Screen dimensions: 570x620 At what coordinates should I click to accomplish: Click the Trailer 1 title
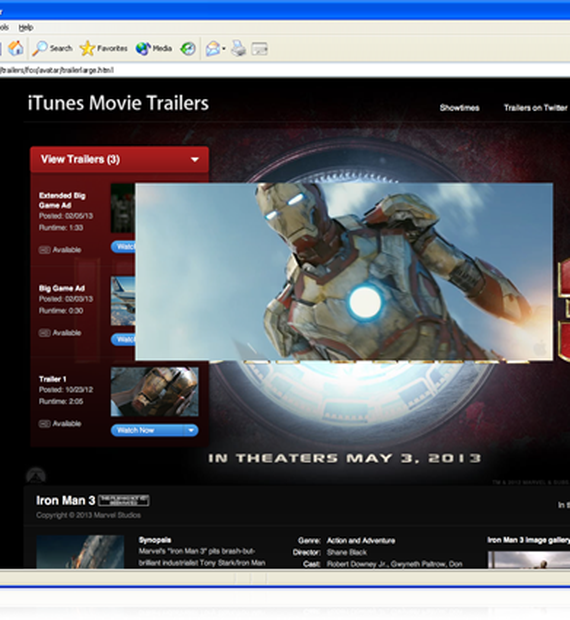[x=52, y=379]
